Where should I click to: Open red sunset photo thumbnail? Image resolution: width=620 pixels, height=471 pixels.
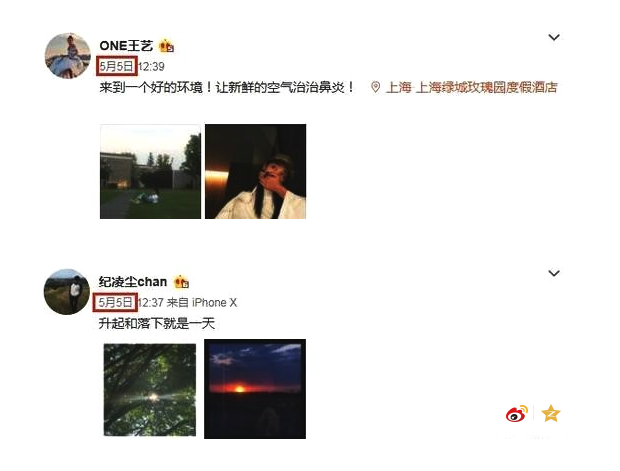pyautogui.click(x=255, y=389)
